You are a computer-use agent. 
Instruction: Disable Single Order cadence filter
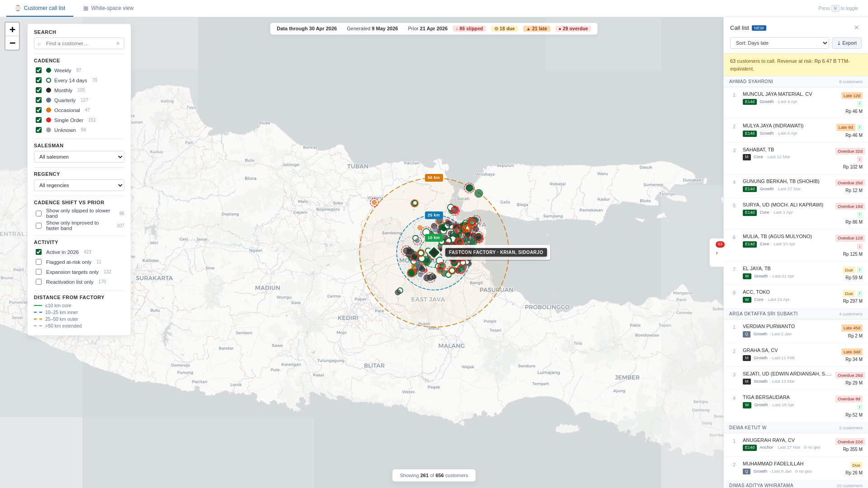pyautogui.click(x=38, y=120)
